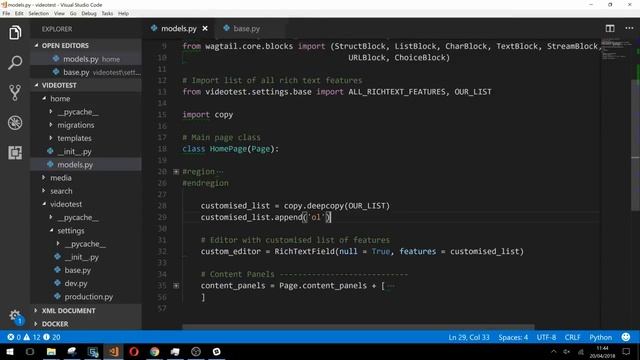
Task: Open the Explorer view in activity bar
Action: click(15, 33)
